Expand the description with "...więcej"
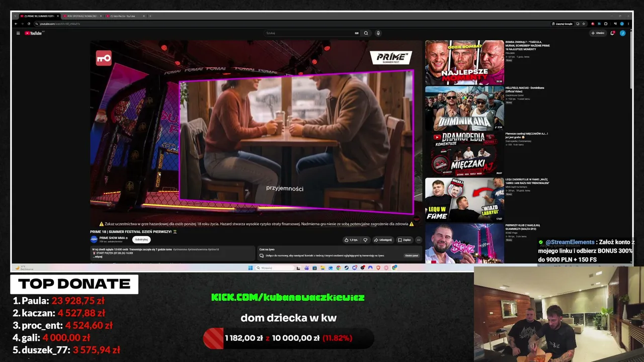This screenshot has width=644, height=362. 98,256
